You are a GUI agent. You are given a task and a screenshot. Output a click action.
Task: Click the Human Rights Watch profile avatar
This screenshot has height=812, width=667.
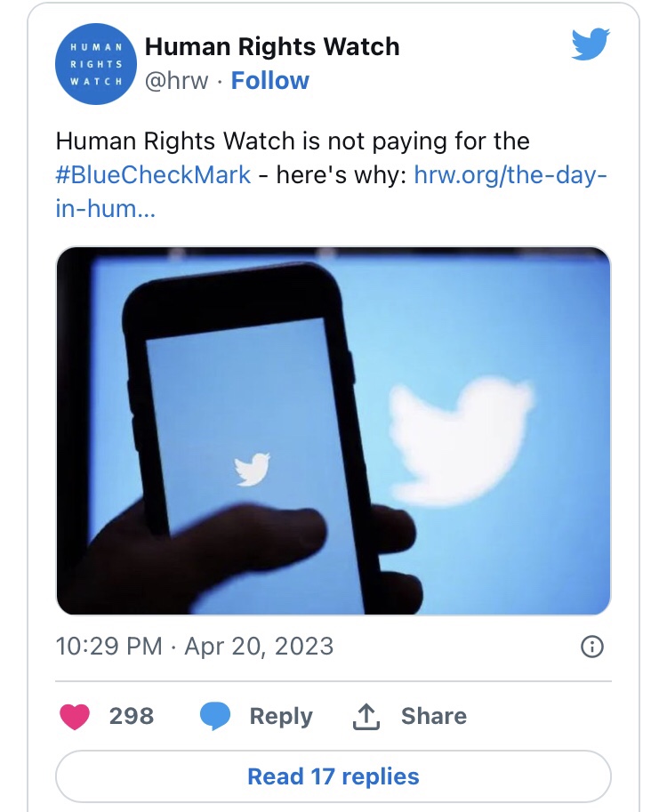95,63
